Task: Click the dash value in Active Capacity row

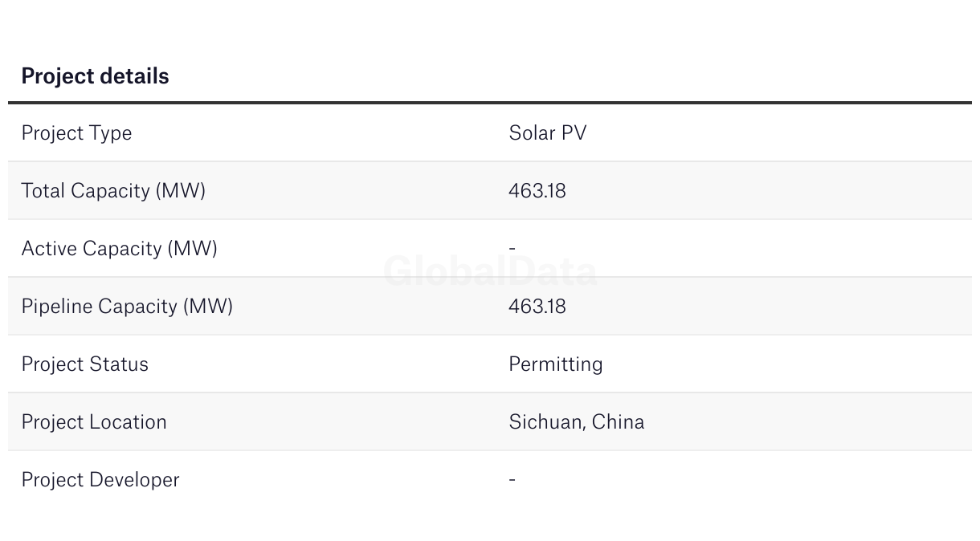Action: 512,249
